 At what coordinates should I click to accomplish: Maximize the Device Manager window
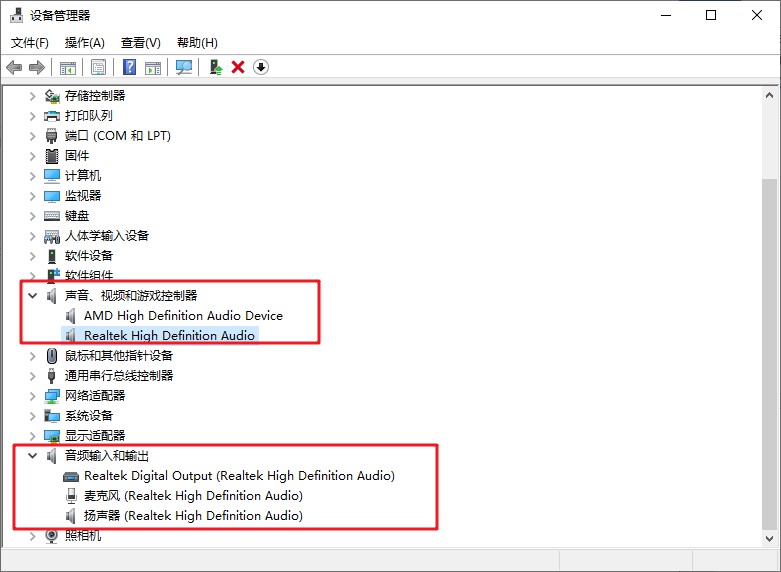point(711,15)
